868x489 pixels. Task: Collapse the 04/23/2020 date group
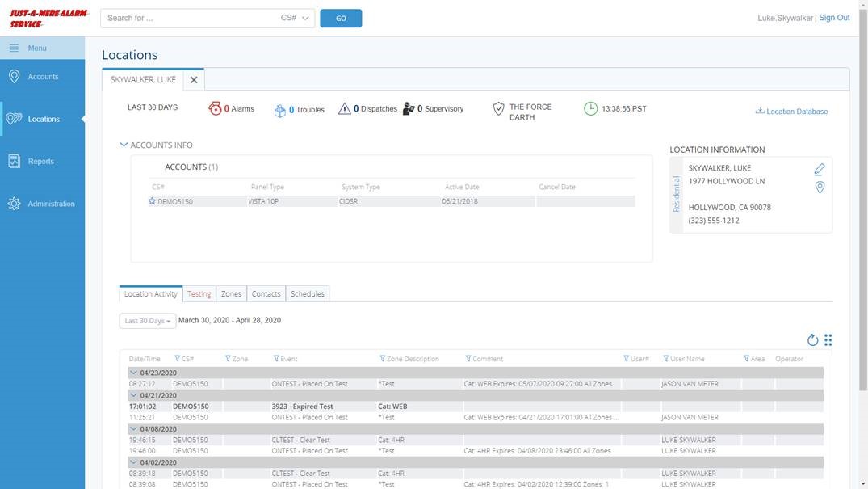[x=133, y=373]
